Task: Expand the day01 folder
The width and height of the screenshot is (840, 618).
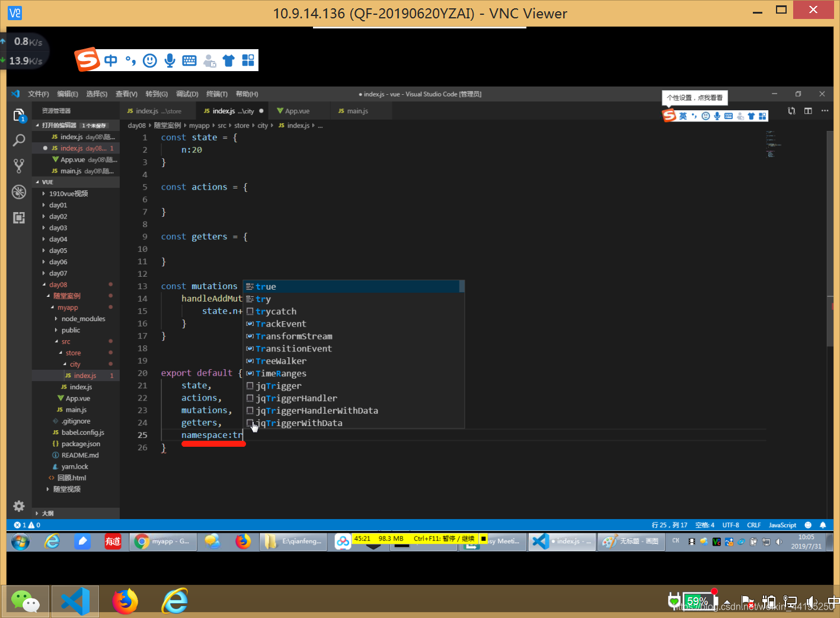Action: (76, 205)
